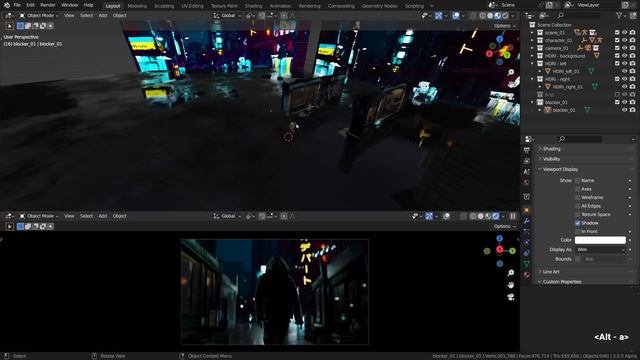Toggle the snapping magnet in top viewport header
The height and width of the screenshot is (360, 640).
pos(262,16)
